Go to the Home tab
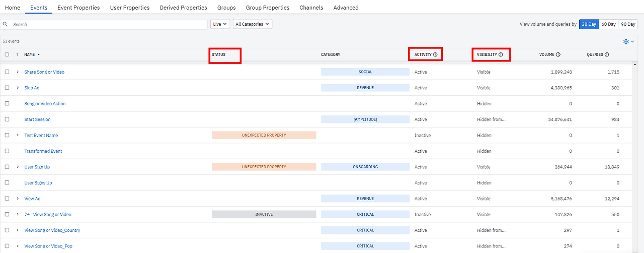Viewport: 644px width, 253px height. 13,8
